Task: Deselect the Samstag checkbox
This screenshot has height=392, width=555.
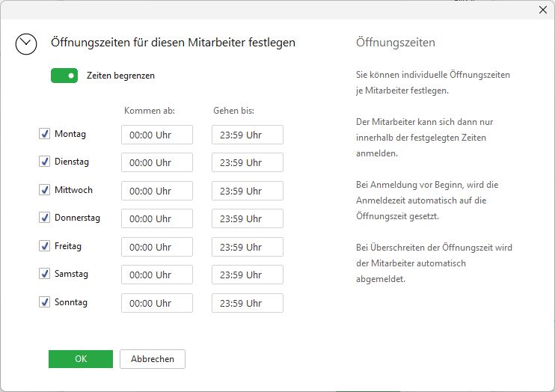Action: tap(44, 275)
